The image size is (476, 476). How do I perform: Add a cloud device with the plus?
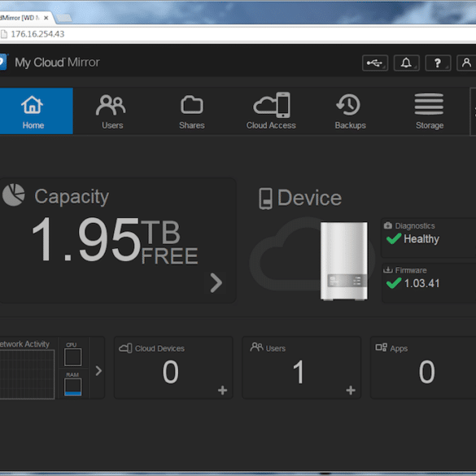pos(222,390)
